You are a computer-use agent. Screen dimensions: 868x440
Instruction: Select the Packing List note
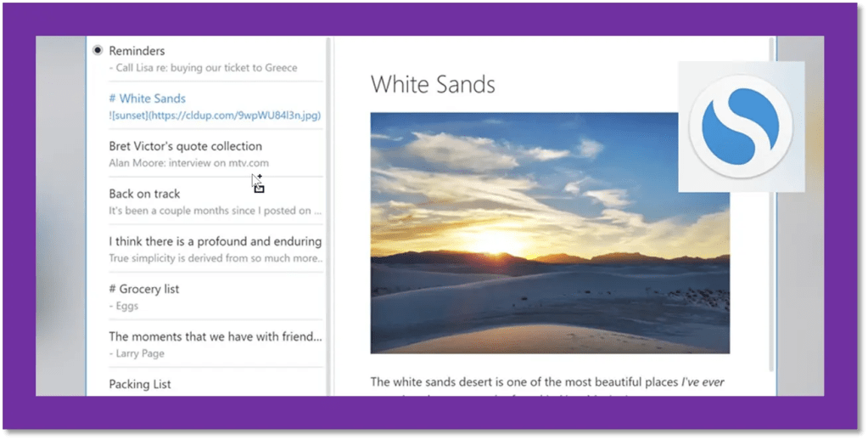coord(140,384)
